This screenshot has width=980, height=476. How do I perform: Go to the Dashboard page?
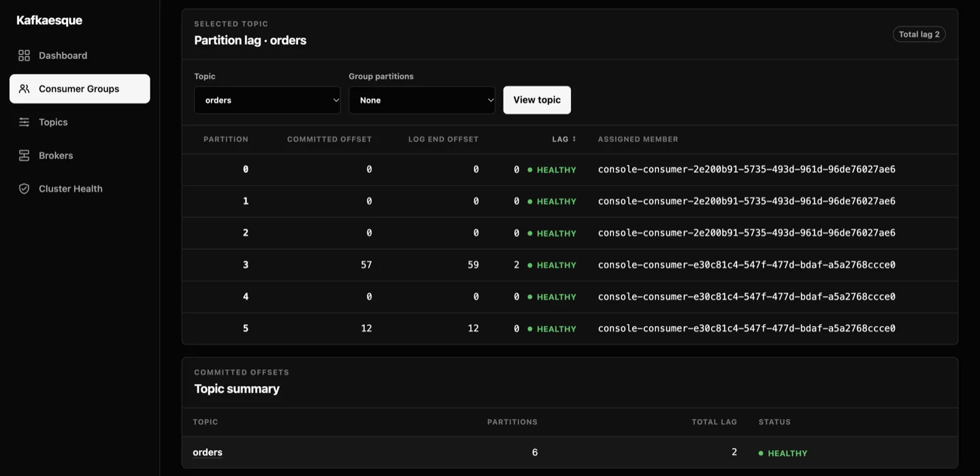80,55
